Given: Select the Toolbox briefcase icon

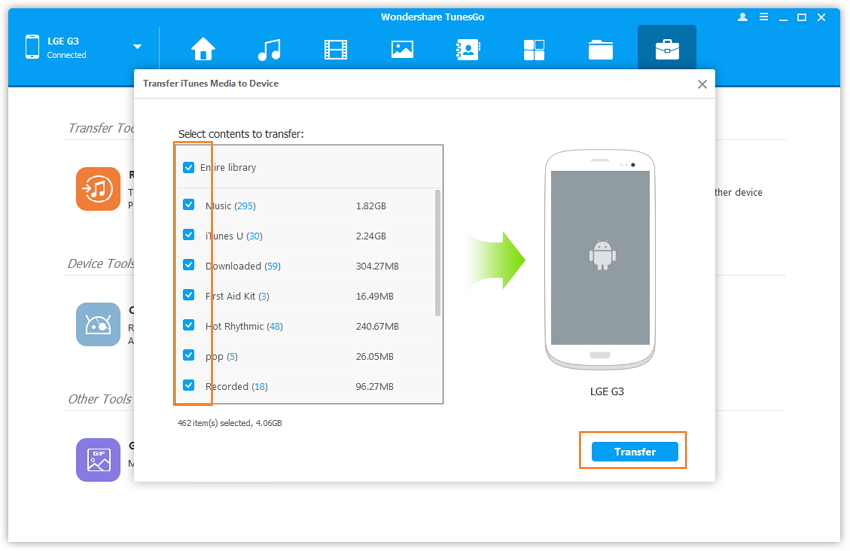Looking at the screenshot, I should [667, 49].
